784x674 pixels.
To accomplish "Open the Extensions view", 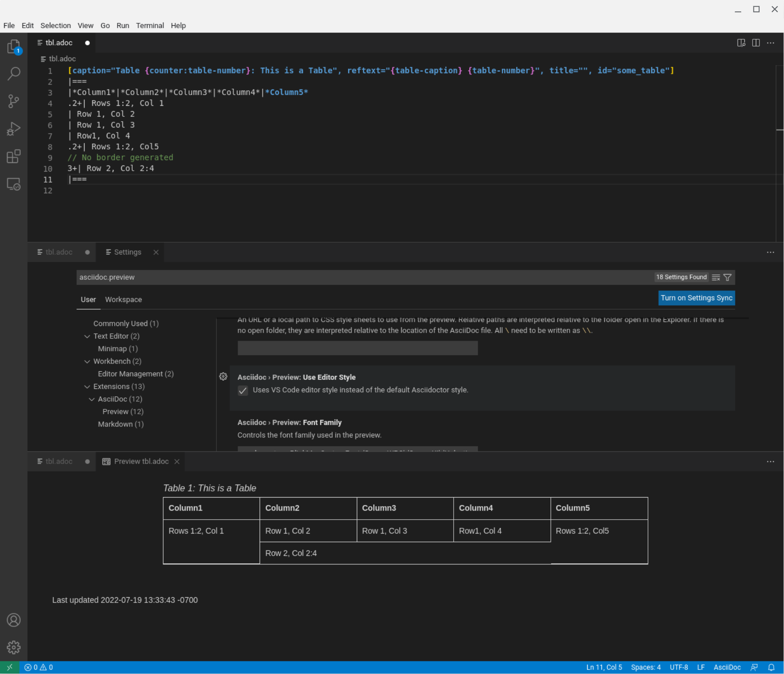I will coord(13,156).
